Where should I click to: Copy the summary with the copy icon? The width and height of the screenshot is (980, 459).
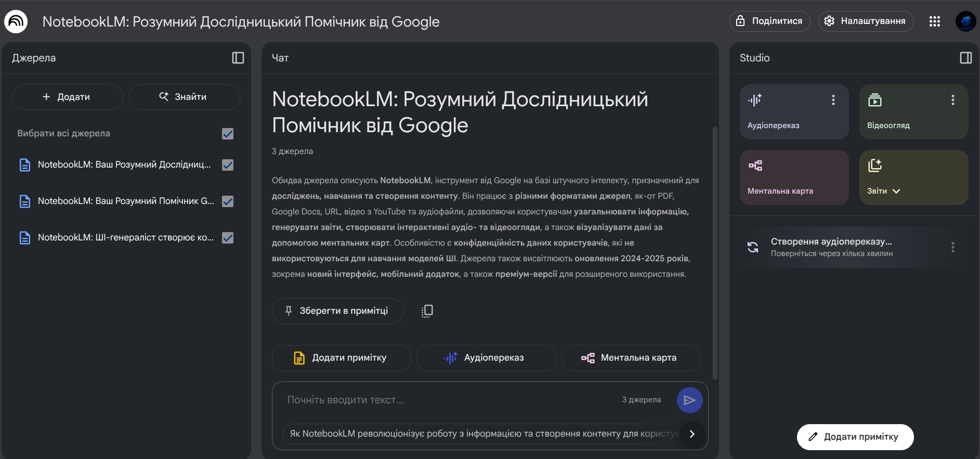pyautogui.click(x=427, y=311)
